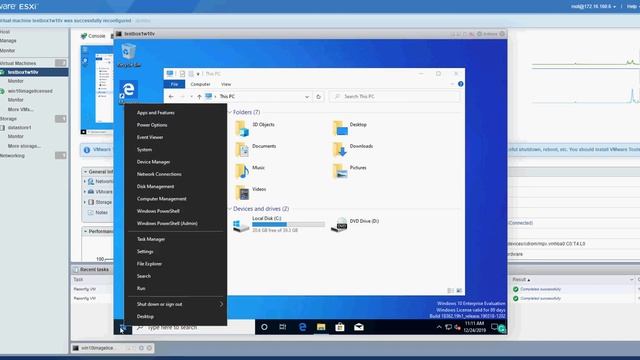Open the user account dropdown in ESXi header
This screenshot has width=640, height=360.
[593, 6]
